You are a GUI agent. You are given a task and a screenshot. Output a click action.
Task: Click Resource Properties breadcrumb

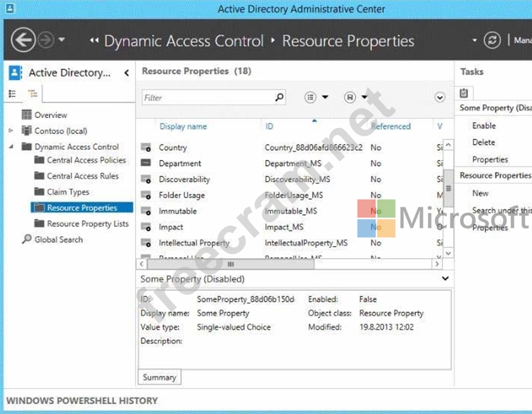(348, 41)
